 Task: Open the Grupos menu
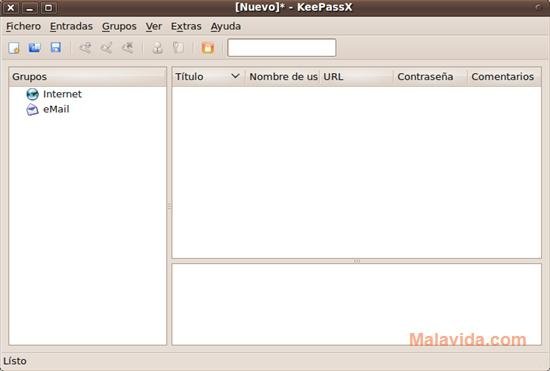[x=119, y=26]
